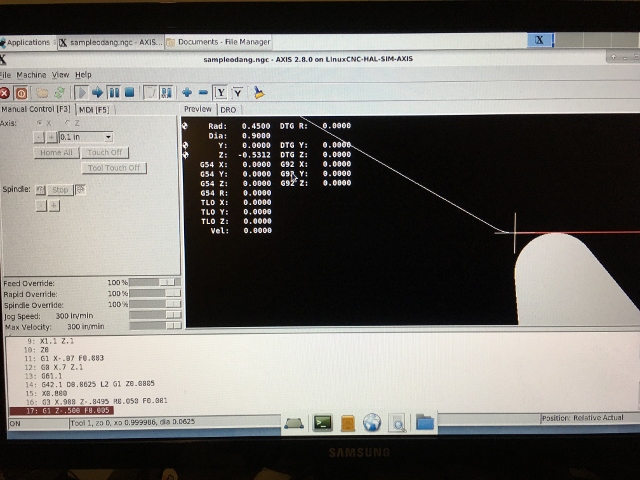Image resolution: width=640 pixels, height=480 pixels.
Task: Adjust the Max Velocity slider
Action: 155,326
